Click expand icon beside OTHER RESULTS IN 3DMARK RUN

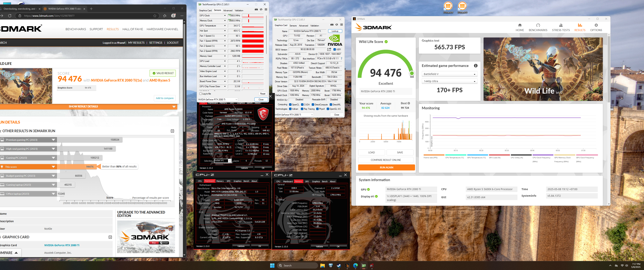pyautogui.click(x=172, y=131)
